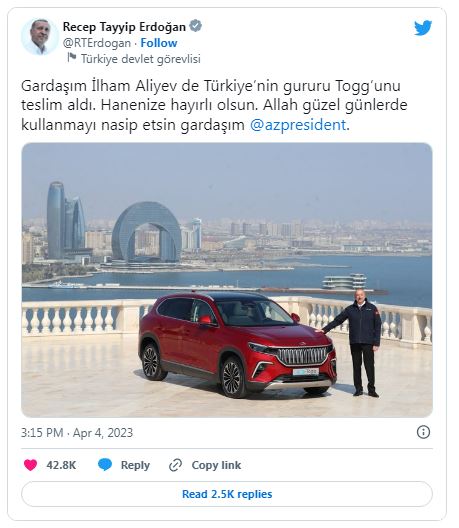459x528 pixels.
Task: Open the tweet info circle icon
Action: [423, 432]
